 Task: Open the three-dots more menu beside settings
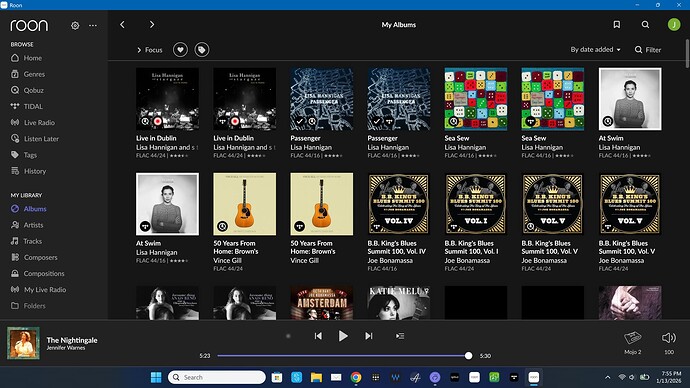coord(93,26)
